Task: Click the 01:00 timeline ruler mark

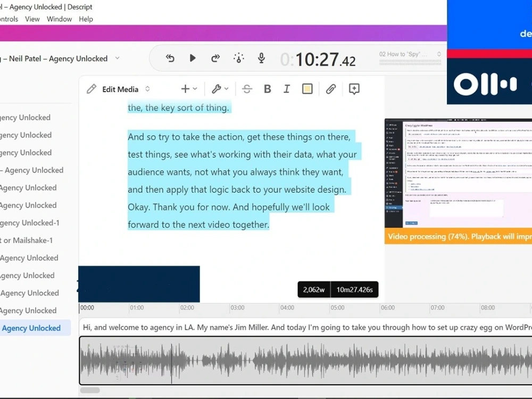Action: pos(137,307)
